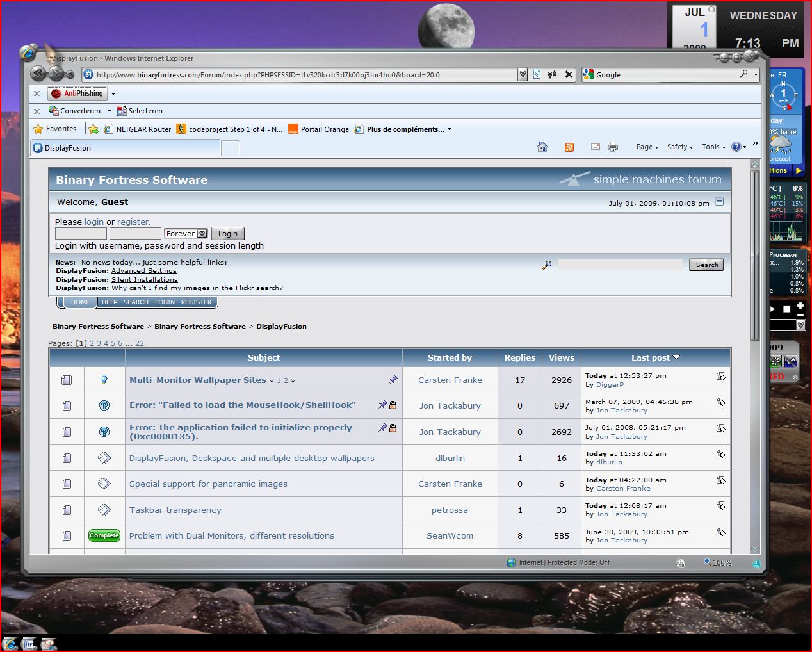Collapse the forum header with minus toggle
This screenshot has width=812, height=652.
coord(719,202)
